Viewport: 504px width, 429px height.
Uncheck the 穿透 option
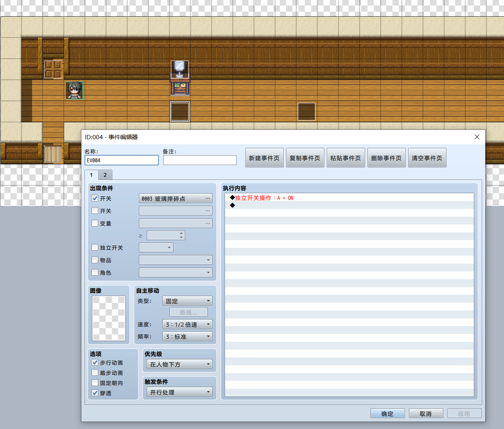pyautogui.click(x=95, y=393)
